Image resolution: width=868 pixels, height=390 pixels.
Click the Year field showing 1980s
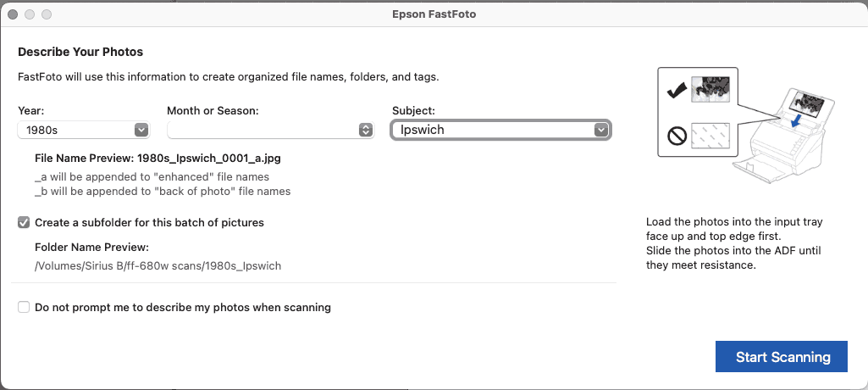point(84,131)
